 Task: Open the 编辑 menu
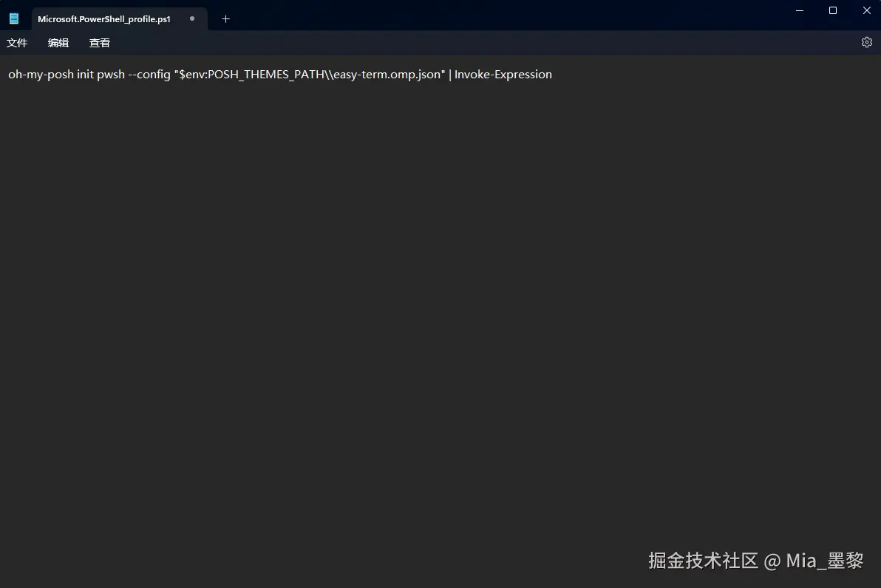(58, 43)
